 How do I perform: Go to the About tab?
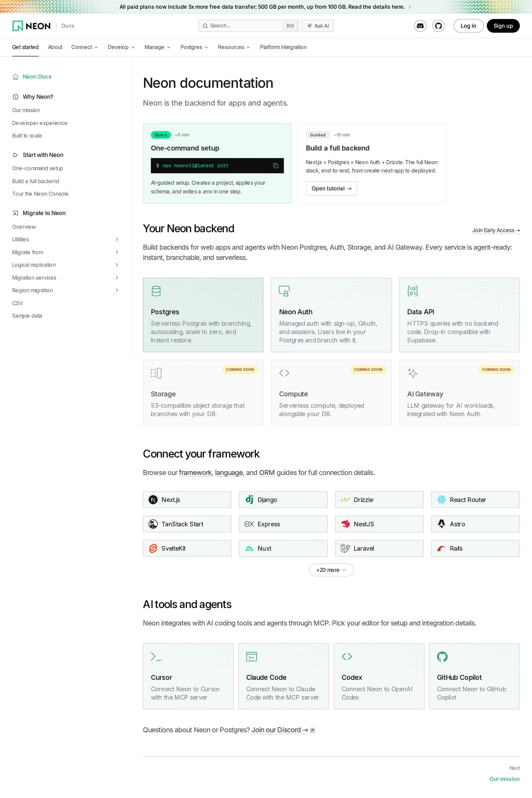coord(55,47)
